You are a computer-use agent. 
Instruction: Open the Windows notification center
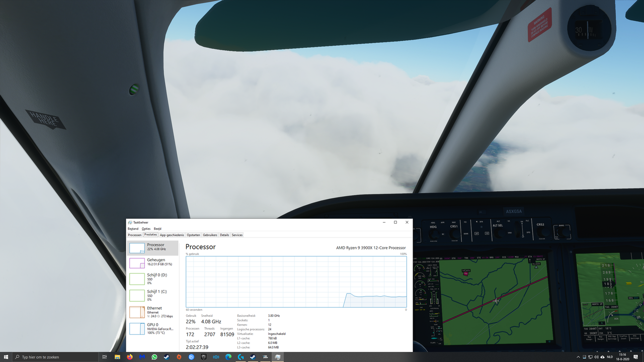[x=635, y=357]
